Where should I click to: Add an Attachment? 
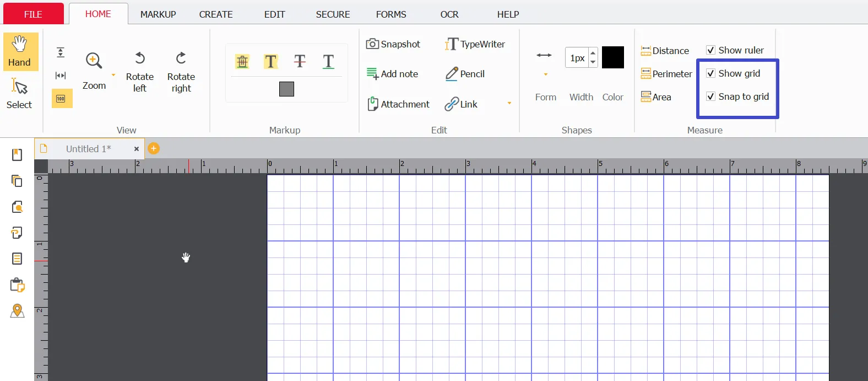(398, 104)
